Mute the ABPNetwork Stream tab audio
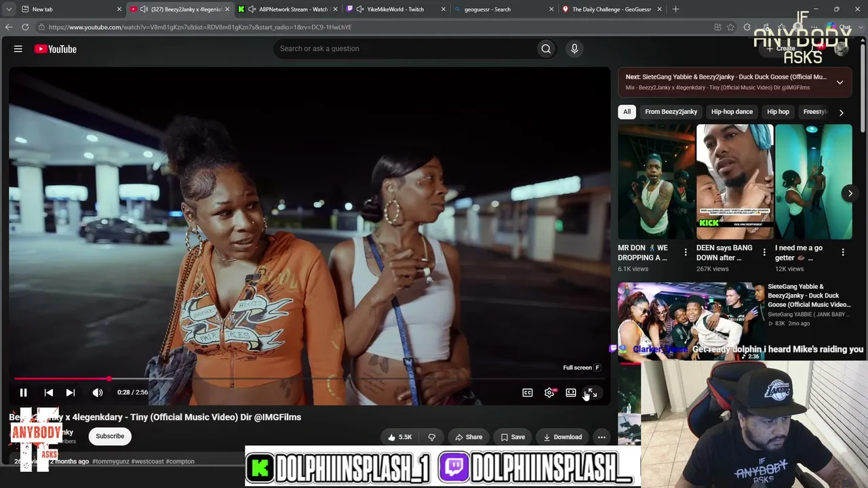Image resolution: width=868 pixels, height=488 pixels. click(252, 9)
